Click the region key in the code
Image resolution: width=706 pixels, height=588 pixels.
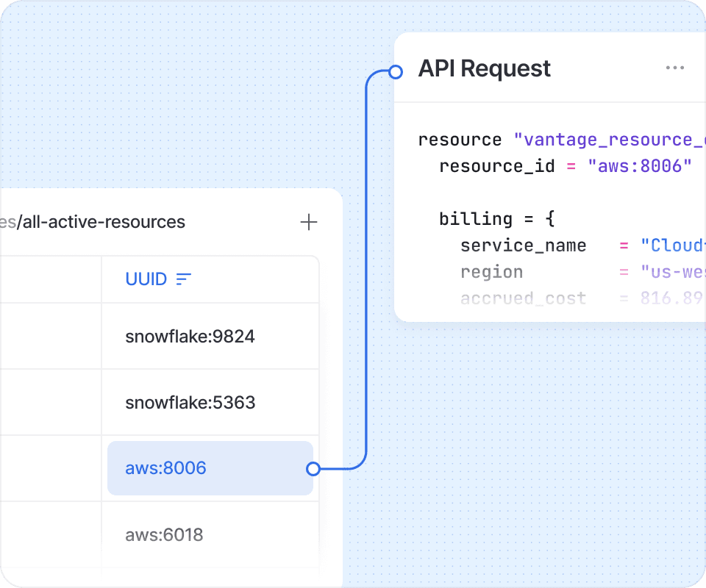[491, 272]
